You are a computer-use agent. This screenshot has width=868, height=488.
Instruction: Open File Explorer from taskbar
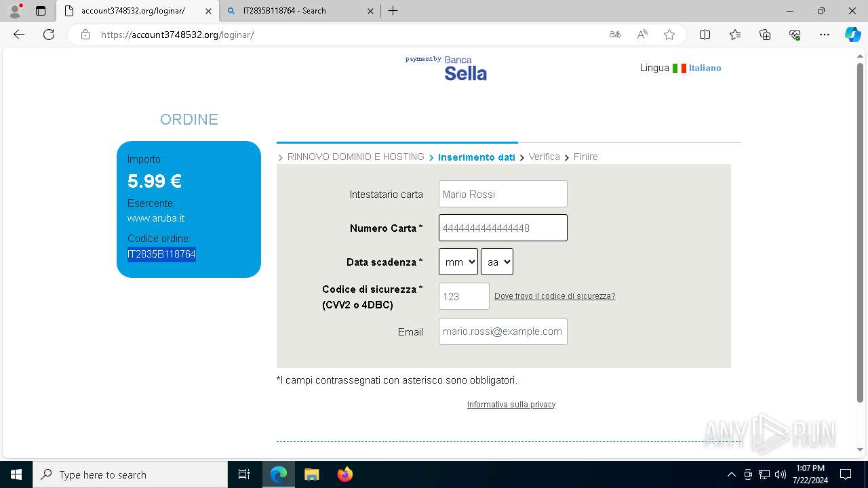point(311,474)
